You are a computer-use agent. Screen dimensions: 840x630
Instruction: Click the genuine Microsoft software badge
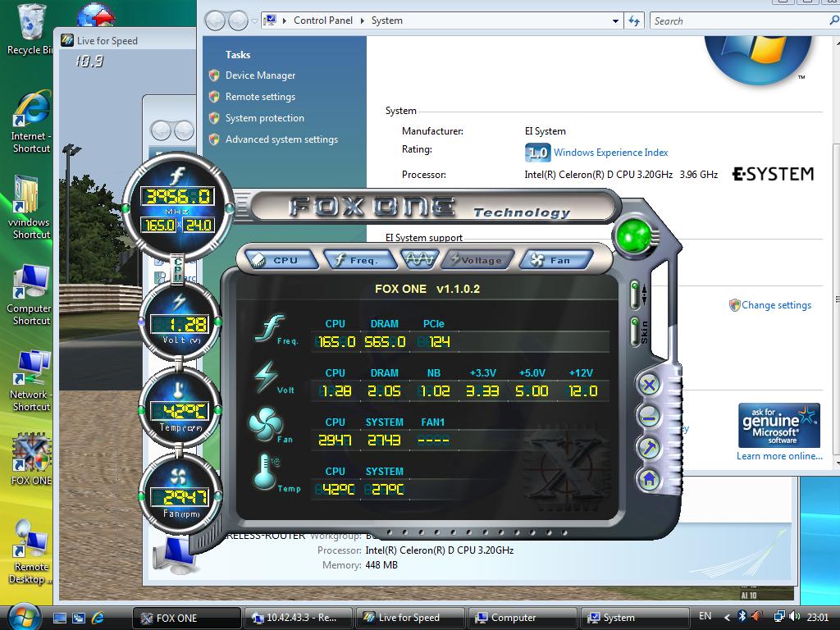[779, 426]
